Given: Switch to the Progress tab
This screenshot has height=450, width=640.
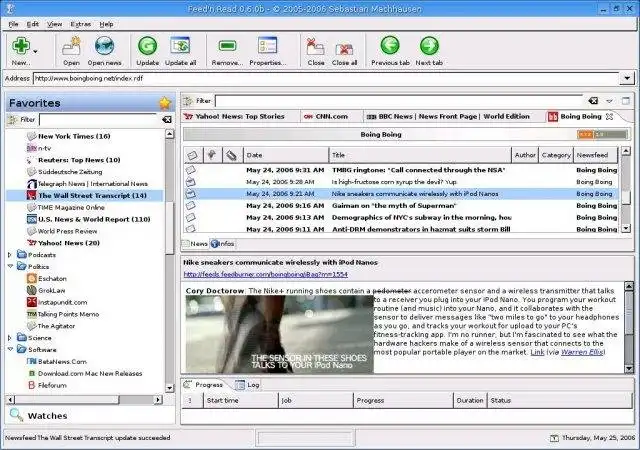Looking at the screenshot, I should coord(203,385).
